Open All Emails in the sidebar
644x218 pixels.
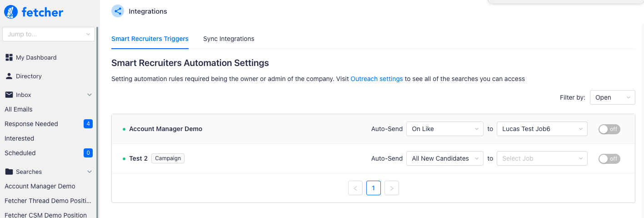click(x=19, y=109)
